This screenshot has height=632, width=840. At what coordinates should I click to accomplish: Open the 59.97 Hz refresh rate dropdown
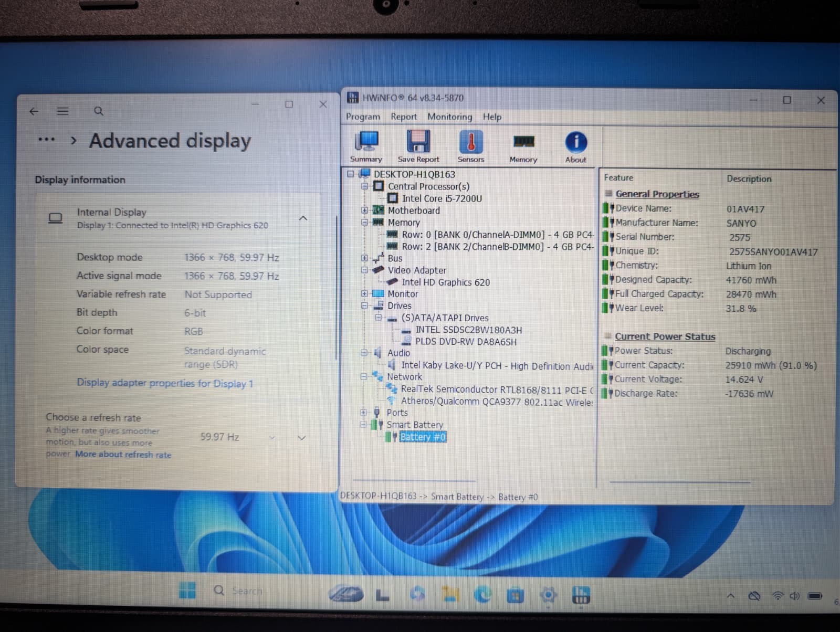pos(238,437)
